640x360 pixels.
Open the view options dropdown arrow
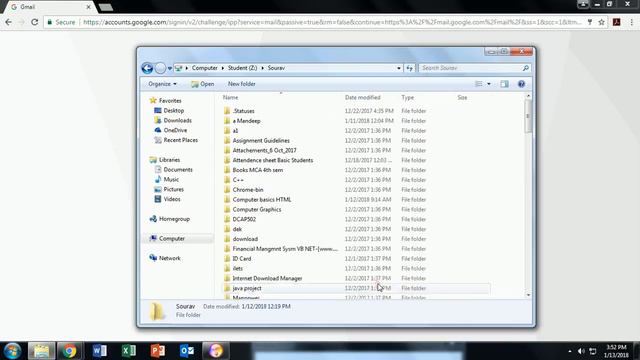click(x=489, y=84)
